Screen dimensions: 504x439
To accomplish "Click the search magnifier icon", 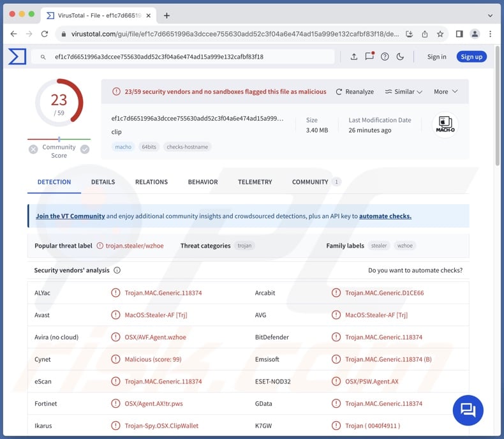I will (43, 57).
